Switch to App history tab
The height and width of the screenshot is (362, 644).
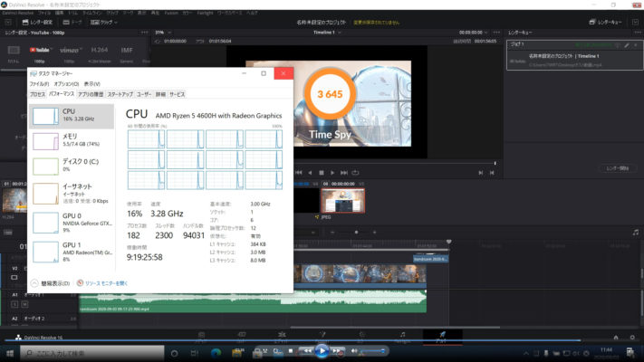[91, 94]
